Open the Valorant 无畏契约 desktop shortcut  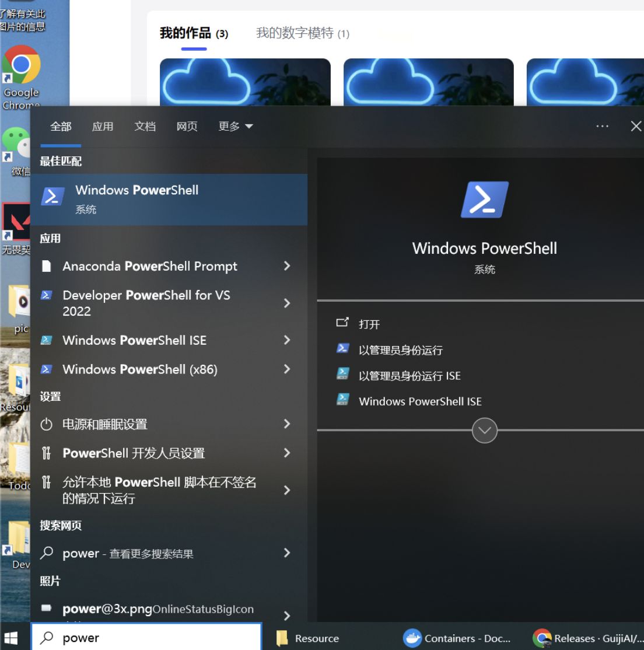16,229
